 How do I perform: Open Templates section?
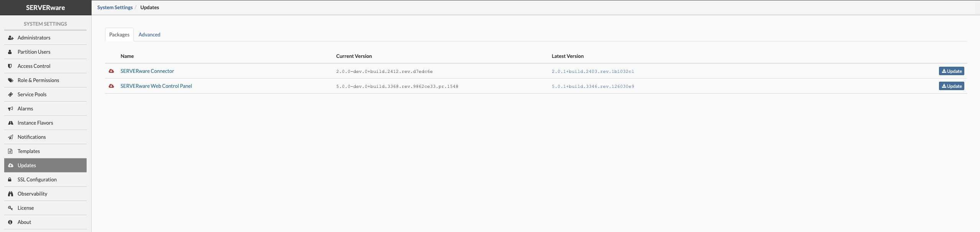tap(45, 151)
